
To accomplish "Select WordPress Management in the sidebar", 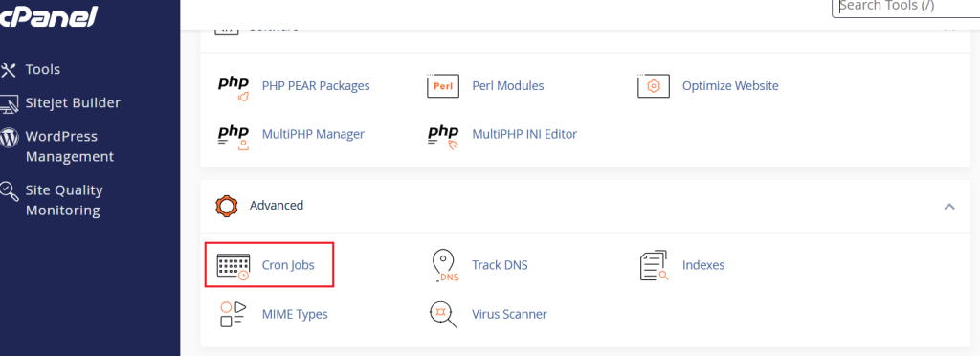I will pyautogui.click(x=57, y=146).
